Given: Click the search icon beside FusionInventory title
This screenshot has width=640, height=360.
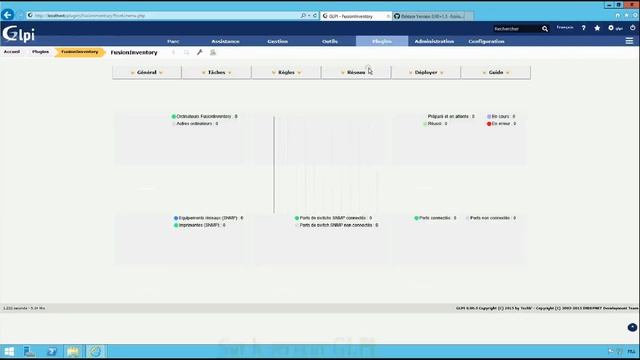Looking at the screenshot, I should click(187, 52).
